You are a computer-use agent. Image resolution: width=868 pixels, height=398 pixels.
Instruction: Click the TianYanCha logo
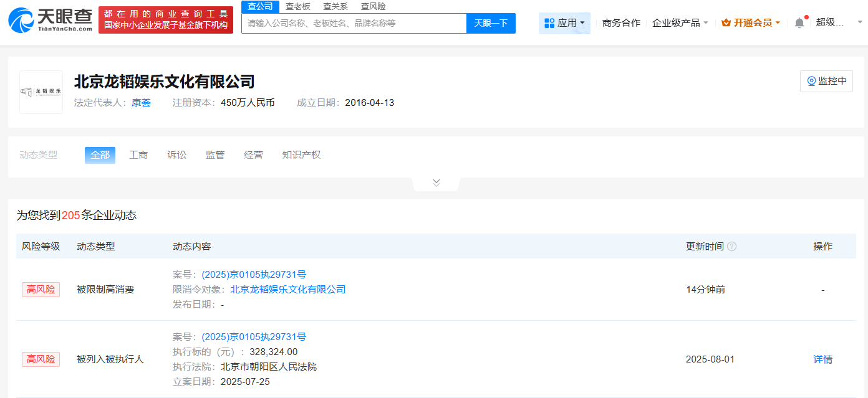(50, 20)
